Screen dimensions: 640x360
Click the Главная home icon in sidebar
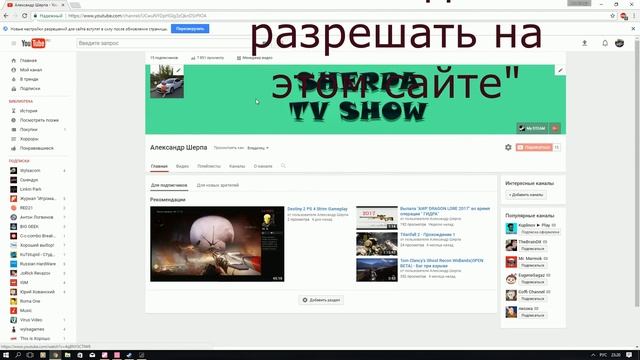13,60
